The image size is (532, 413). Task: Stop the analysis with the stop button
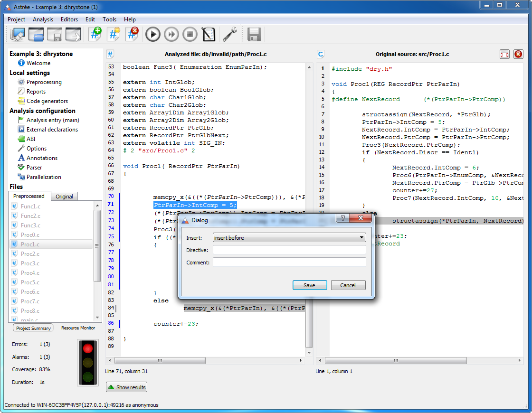click(190, 34)
